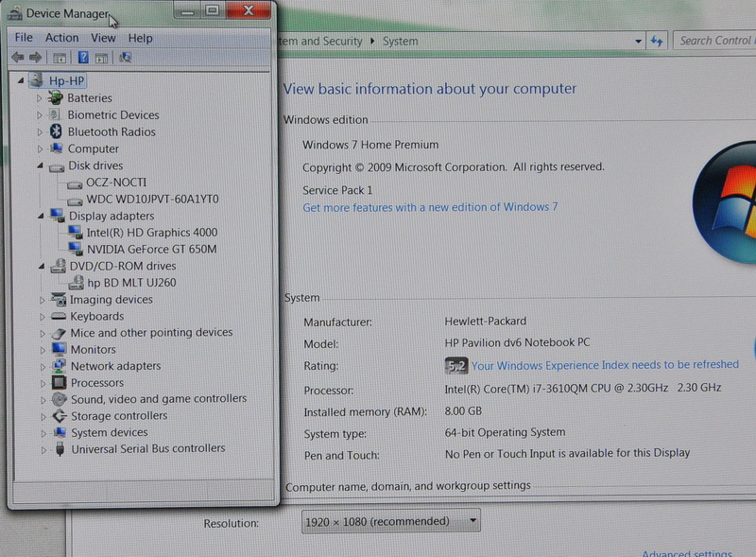Click the Network adapters icon
The image size is (756, 557).
coord(59,366)
